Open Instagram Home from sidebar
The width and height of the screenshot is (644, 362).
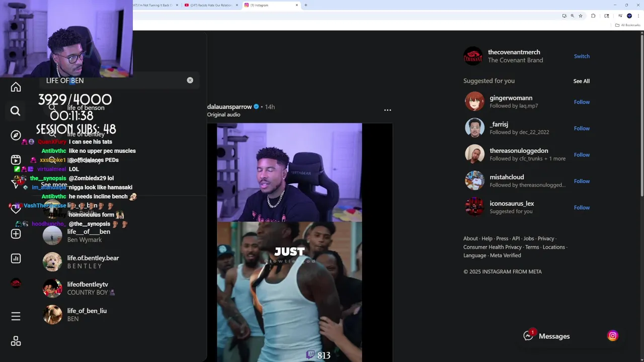[x=16, y=87]
